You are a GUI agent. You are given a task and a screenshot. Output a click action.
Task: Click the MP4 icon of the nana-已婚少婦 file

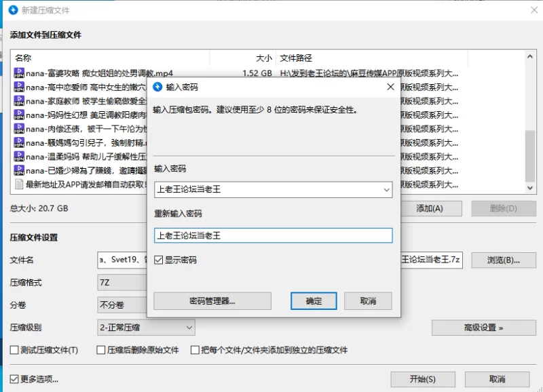(x=19, y=170)
